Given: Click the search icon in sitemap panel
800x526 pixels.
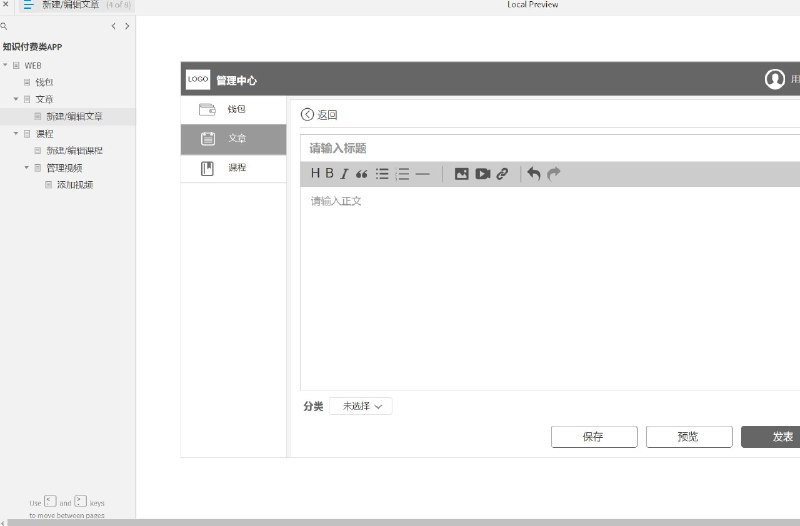Looking at the screenshot, I should click(x=4, y=26).
